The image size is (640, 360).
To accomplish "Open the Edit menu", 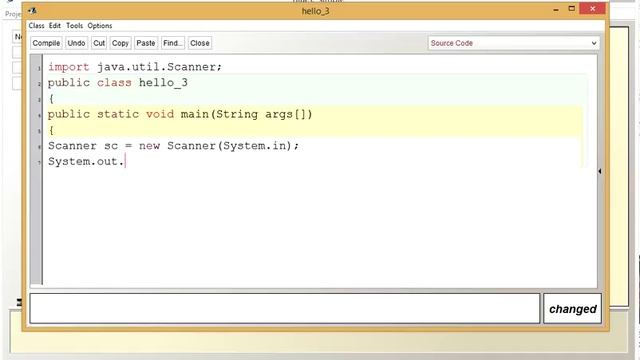I will 55,26.
